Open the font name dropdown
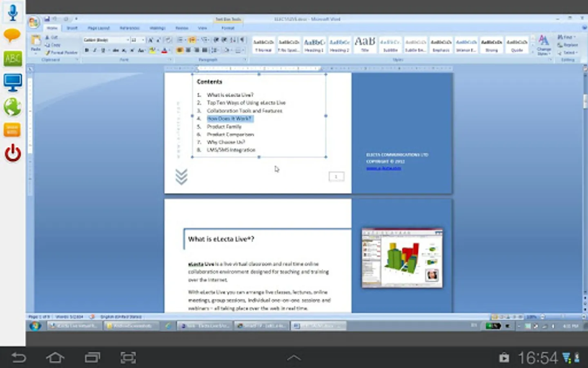The height and width of the screenshot is (368, 588). [x=128, y=40]
